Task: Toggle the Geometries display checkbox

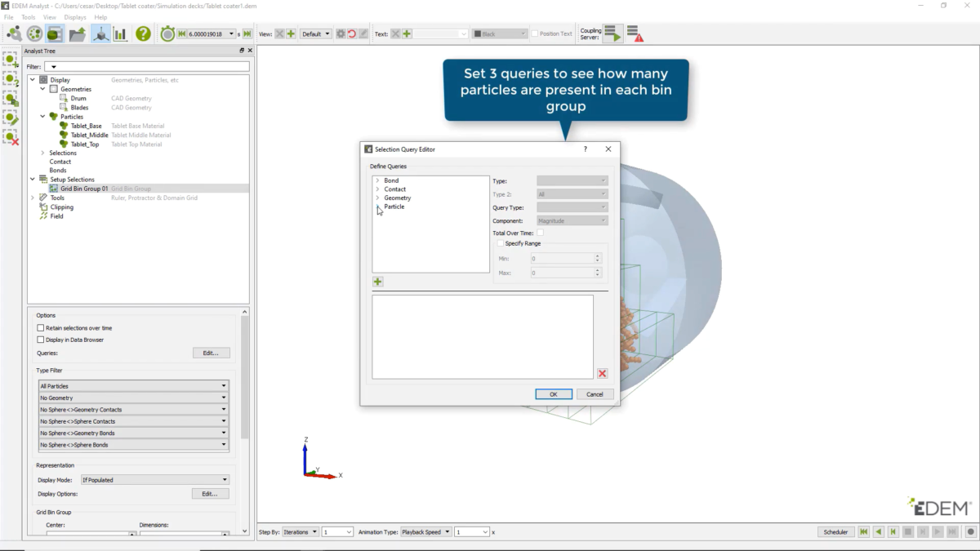Action: tap(53, 89)
